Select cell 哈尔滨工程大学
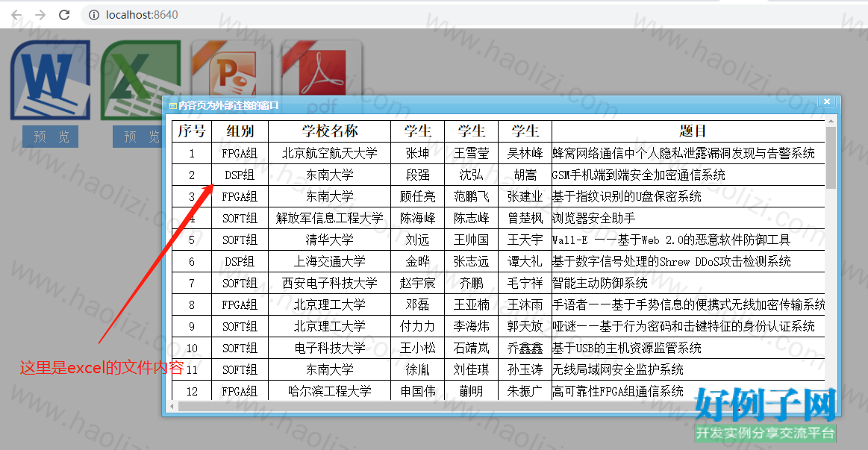 tap(329, 390)
